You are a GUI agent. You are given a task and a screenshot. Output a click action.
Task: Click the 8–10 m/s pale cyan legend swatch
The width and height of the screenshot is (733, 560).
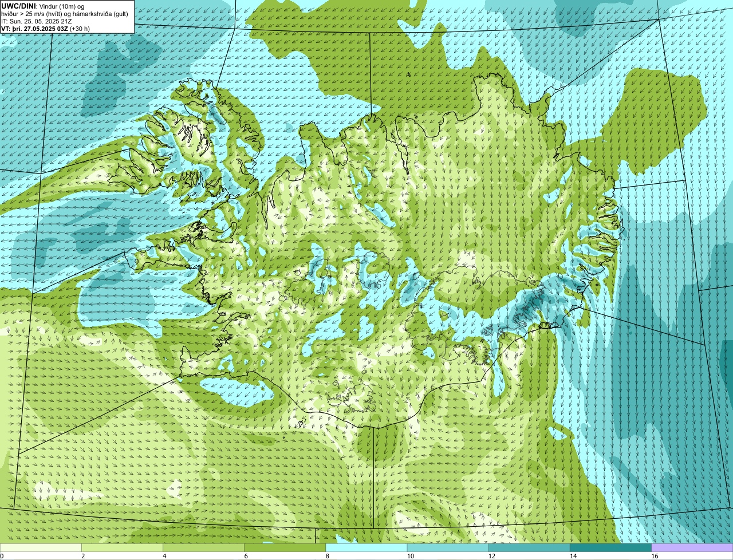click(x=366, y=547)
